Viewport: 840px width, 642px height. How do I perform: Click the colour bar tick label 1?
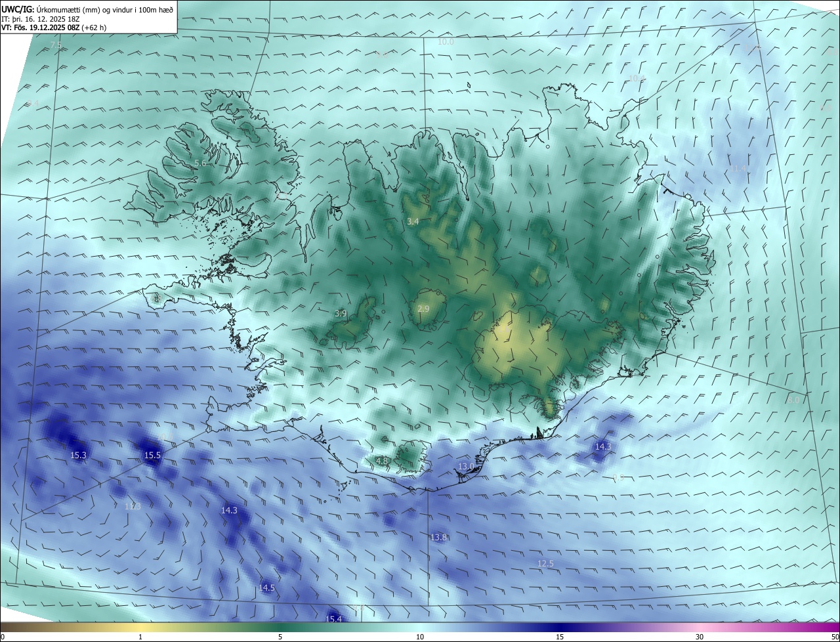pyautogui.click(x=140, y=637)
